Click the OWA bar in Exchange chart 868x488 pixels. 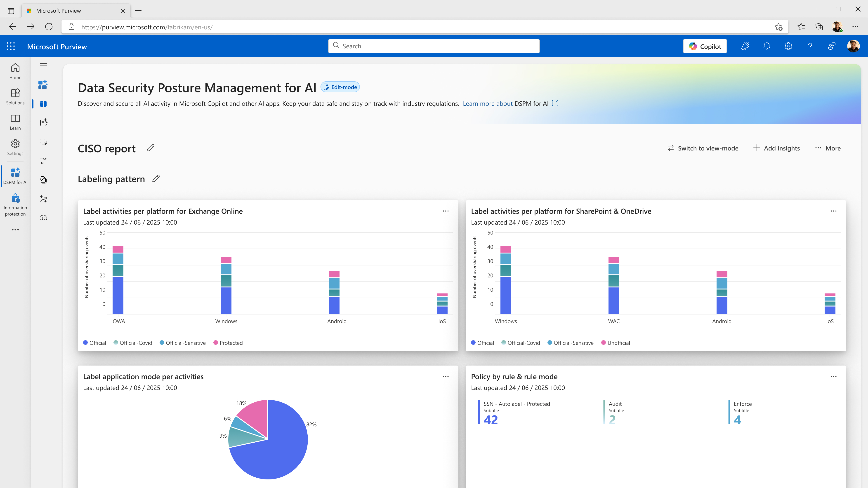(x=118, y=280)
